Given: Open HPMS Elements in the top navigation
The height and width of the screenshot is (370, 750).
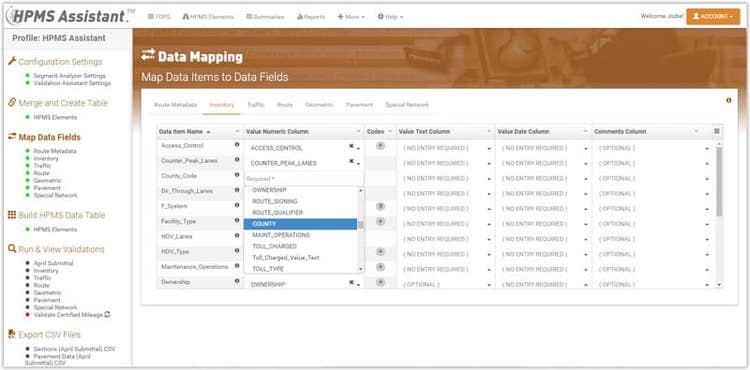Looking at the screenshot, I should click(x=208, y=17).
